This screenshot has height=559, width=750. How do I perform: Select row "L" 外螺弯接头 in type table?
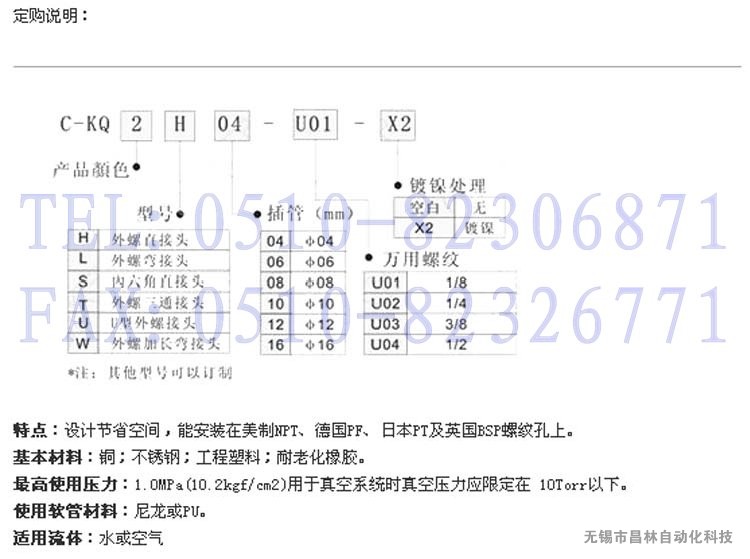(148, 258)
